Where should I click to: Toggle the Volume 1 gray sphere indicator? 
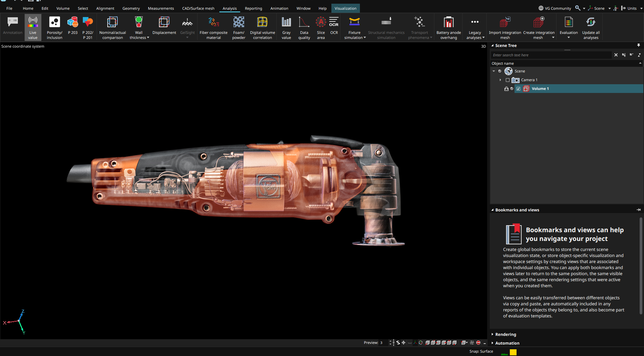click(512, 89)
